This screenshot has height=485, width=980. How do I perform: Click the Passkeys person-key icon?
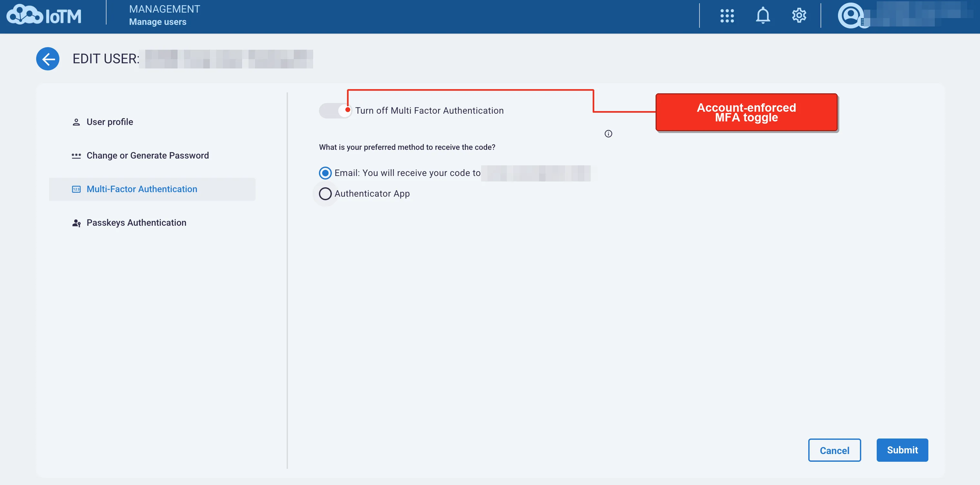76,223
